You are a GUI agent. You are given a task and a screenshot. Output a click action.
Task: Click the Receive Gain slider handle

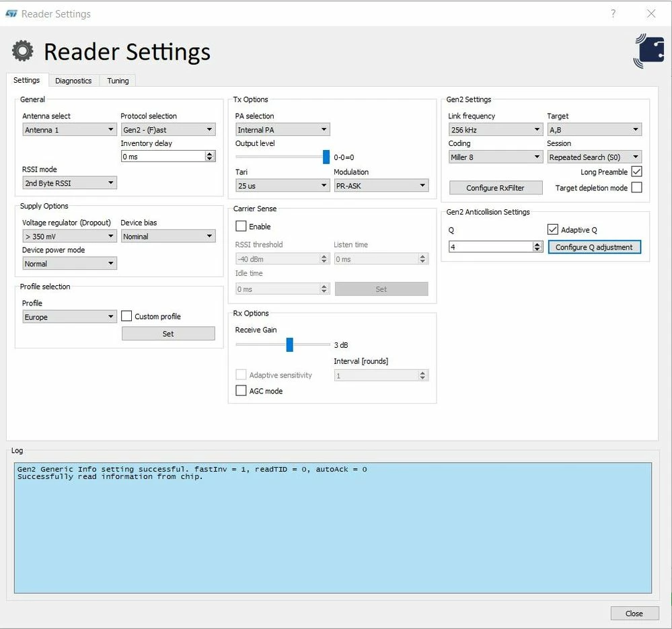point(290,344)
